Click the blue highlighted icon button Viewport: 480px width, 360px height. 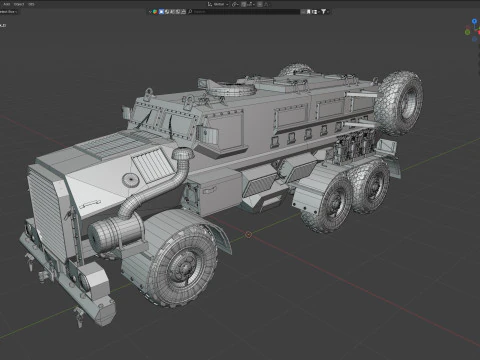click(x=161, y=12)
